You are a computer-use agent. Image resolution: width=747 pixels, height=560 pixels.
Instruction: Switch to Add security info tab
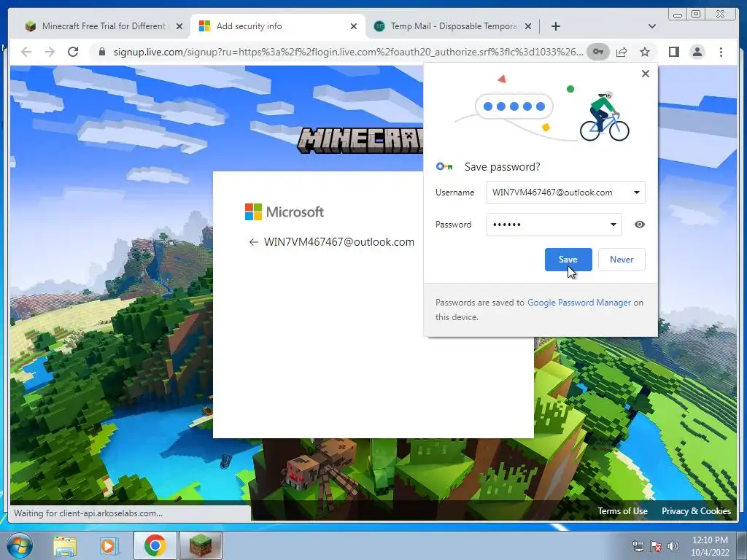(276, 26)
